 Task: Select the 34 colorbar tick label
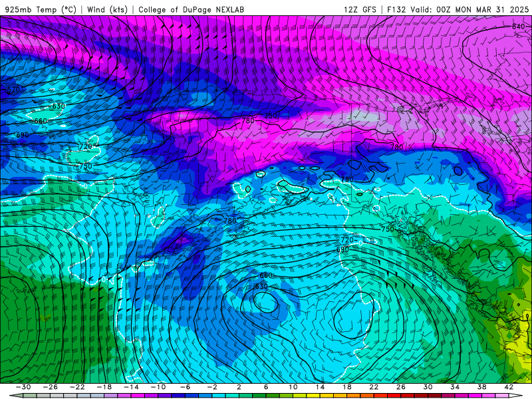(x=455, y=387)
